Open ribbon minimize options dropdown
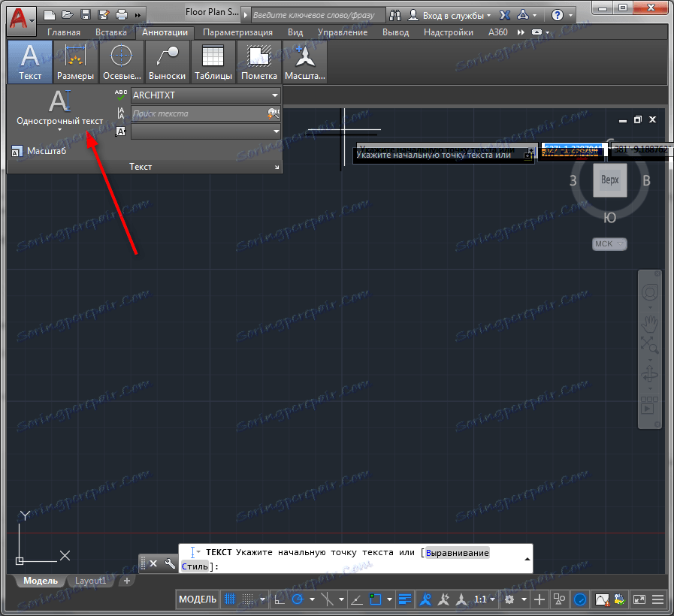Image resolution: width=674 pixels, height=616 pixels. point(547,32)
